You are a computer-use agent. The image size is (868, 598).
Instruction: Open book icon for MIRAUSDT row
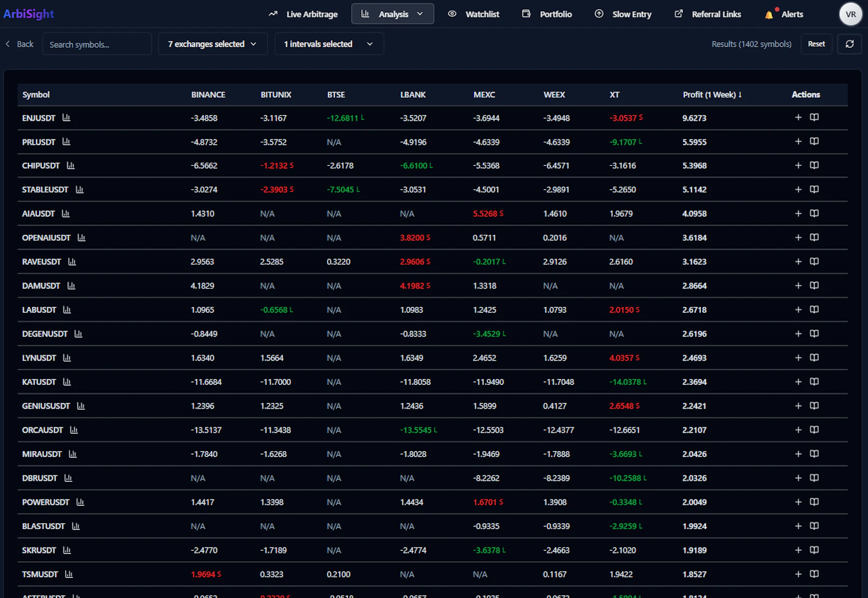click(814, 454)
